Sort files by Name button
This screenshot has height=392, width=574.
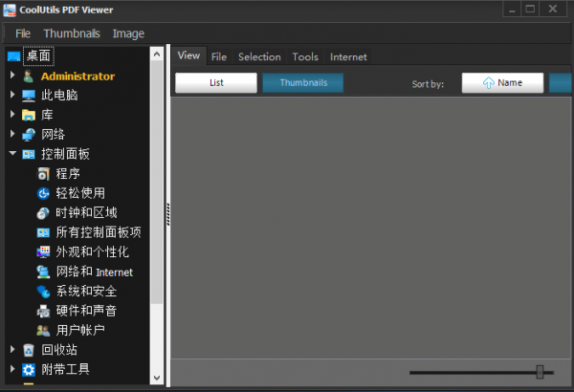pyautogui.click(x=502, y=83)
